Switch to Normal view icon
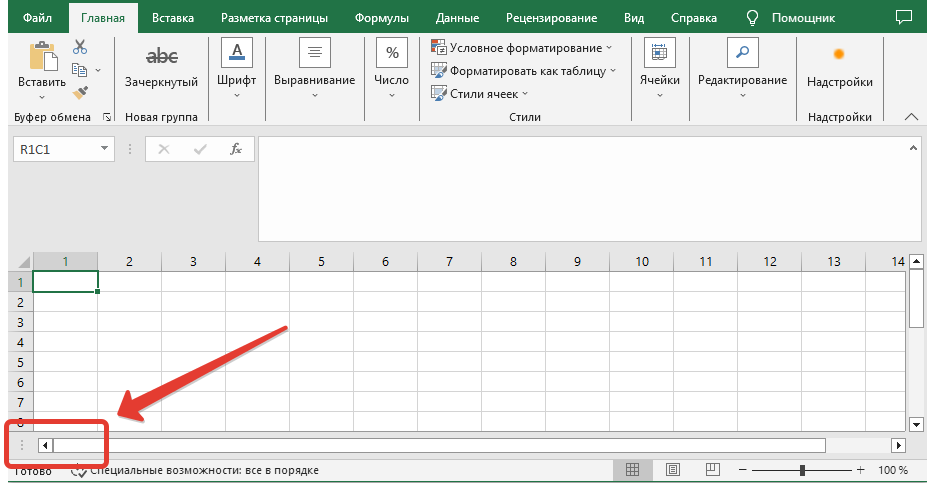927x483 pixels. coord(632,469)
